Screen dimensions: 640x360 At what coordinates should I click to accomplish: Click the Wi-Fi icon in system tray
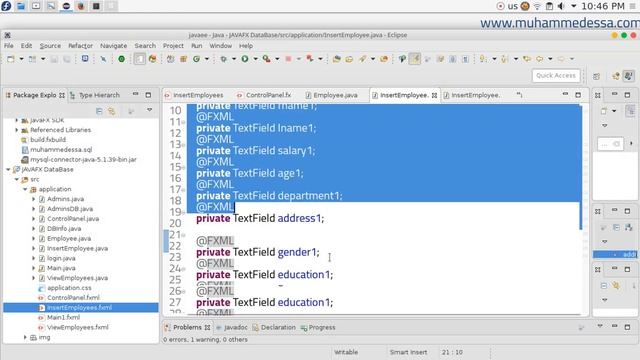537,6
